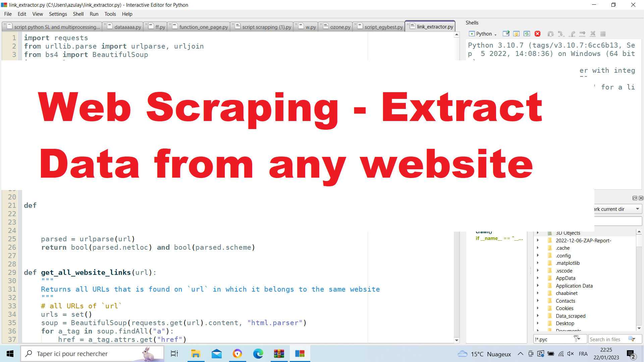
Task: Select the chaabinet folder
Action: (x=567, y=293)
